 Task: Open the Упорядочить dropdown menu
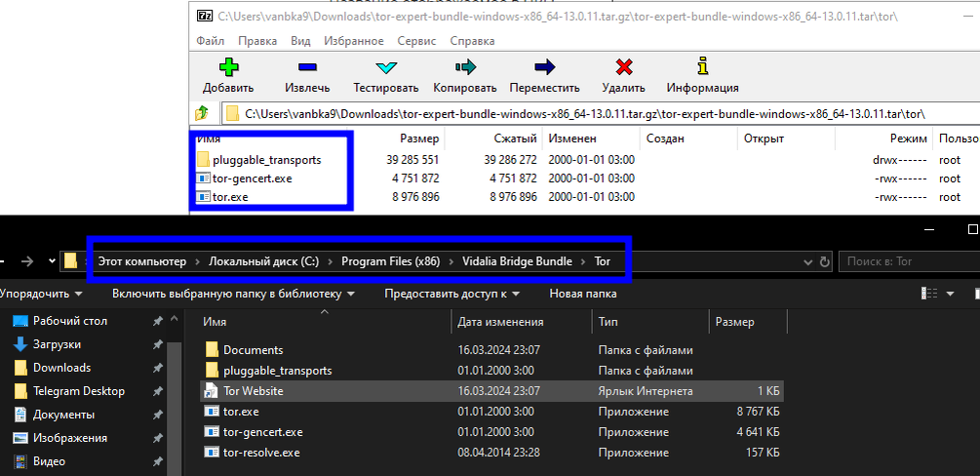pos(41,294)
